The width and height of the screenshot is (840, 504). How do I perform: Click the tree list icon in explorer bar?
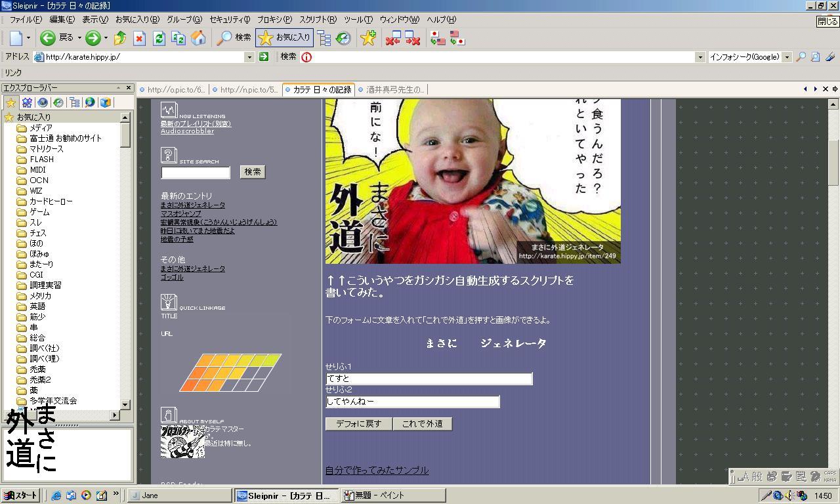[x=74, y=102]
